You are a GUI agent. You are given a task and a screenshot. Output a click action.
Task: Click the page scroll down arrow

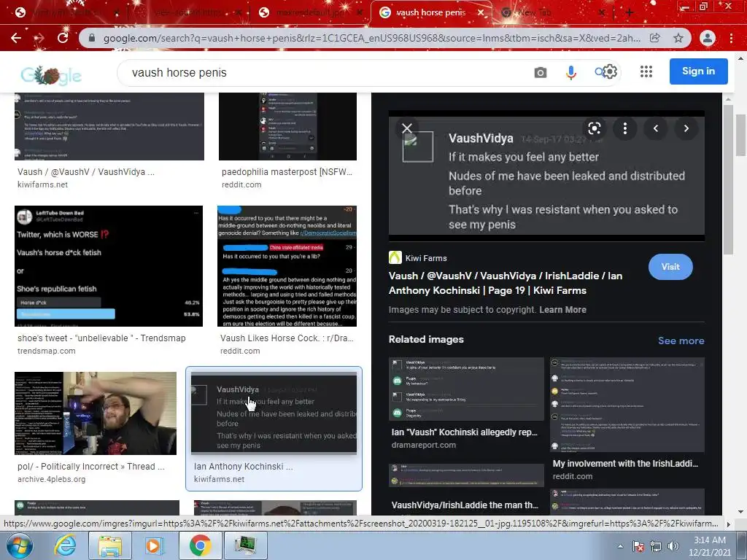coord(740,512)
